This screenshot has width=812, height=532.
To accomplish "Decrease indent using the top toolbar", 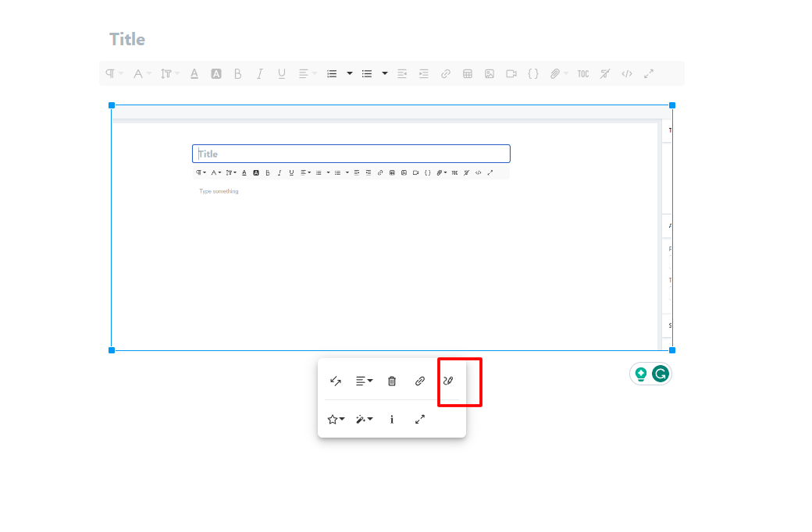I will point(402,74).
